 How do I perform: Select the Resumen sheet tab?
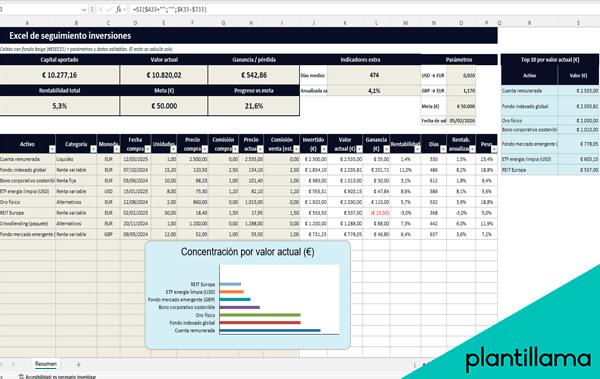click(x=46, y=364)
